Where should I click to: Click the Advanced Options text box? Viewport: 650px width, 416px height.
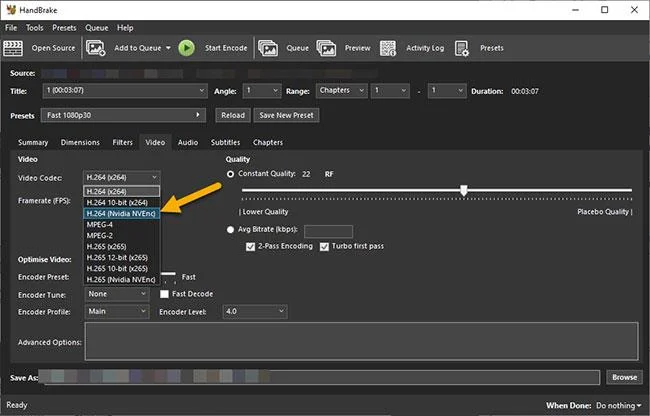361,341
